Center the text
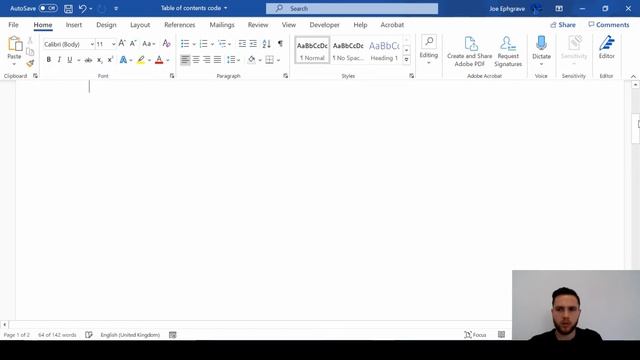640x360 pixels. (196, 60)
